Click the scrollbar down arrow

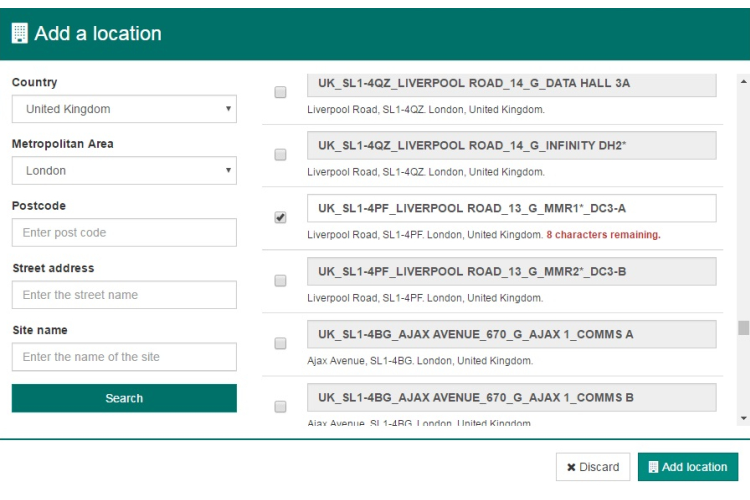[x=743, y=417]
